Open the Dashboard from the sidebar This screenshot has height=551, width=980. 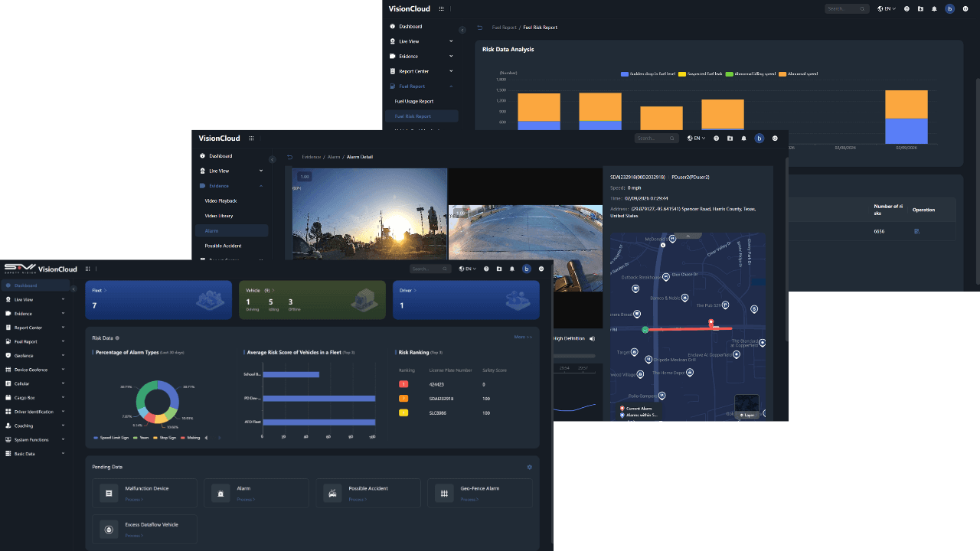pos(25,285)
